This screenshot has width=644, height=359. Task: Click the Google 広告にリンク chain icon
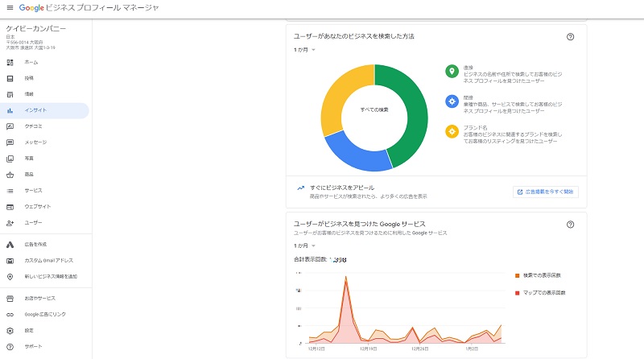[10, 315]
